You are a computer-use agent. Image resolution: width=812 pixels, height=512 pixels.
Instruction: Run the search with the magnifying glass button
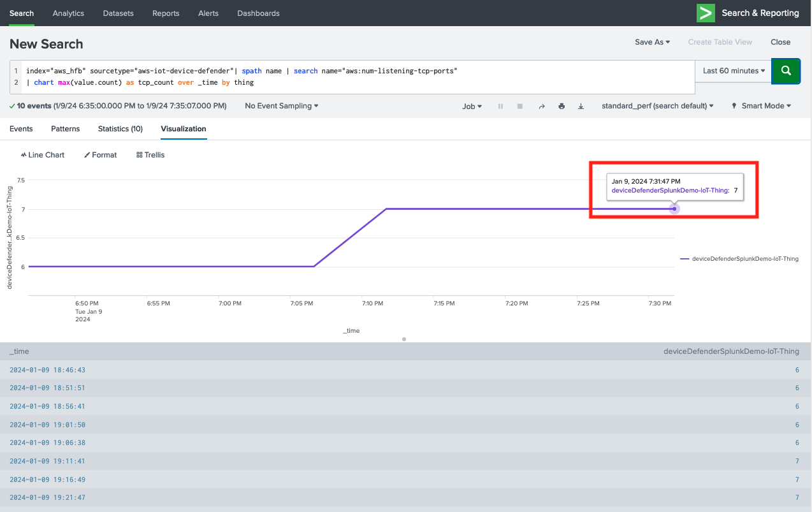pyautogui.click(x=785, y=71)
